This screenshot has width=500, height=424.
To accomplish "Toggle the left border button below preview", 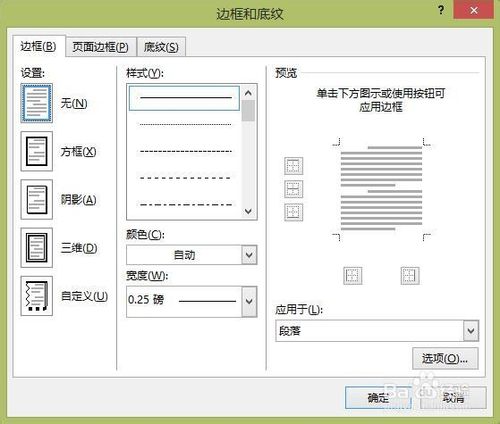I will (x=353, y=276).
